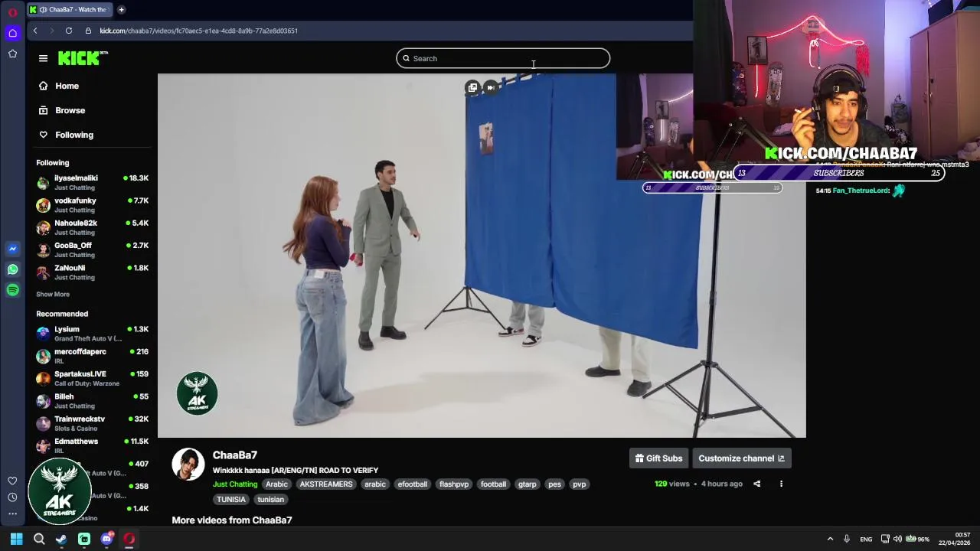
Task: Select the lowercase tunisian tag
Action: point(271,499)
